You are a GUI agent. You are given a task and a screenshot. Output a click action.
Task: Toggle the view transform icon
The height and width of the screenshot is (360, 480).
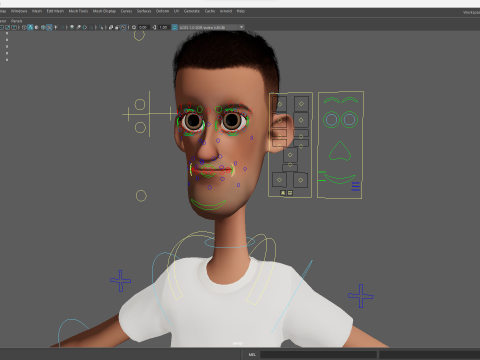(174, 27)
